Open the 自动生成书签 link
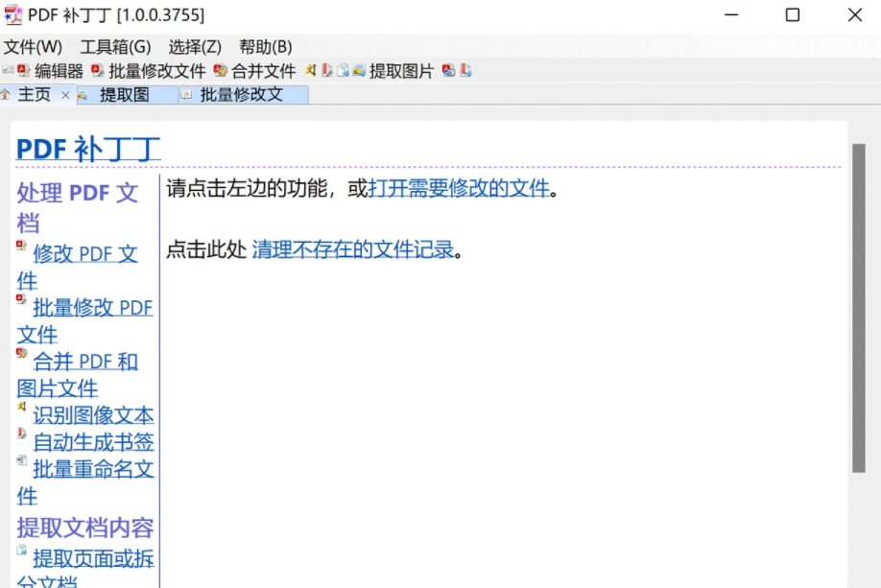Viewport: 881px width, 588px height. tap(93, 442)
